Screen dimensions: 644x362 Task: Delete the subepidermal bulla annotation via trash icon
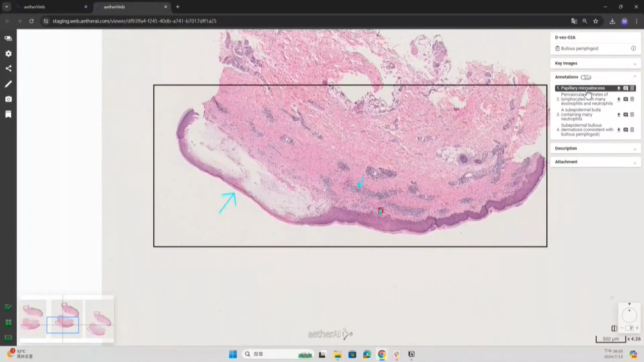coord(632,115)
